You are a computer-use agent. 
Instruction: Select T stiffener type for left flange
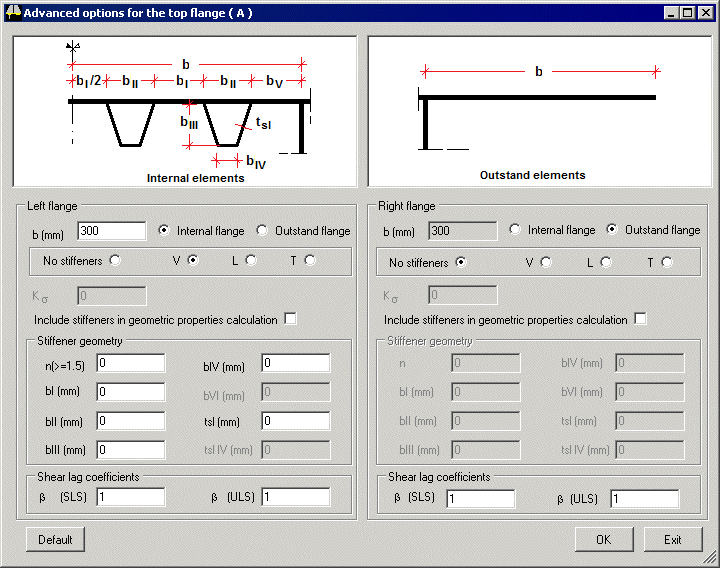click(x=310, y=261)
